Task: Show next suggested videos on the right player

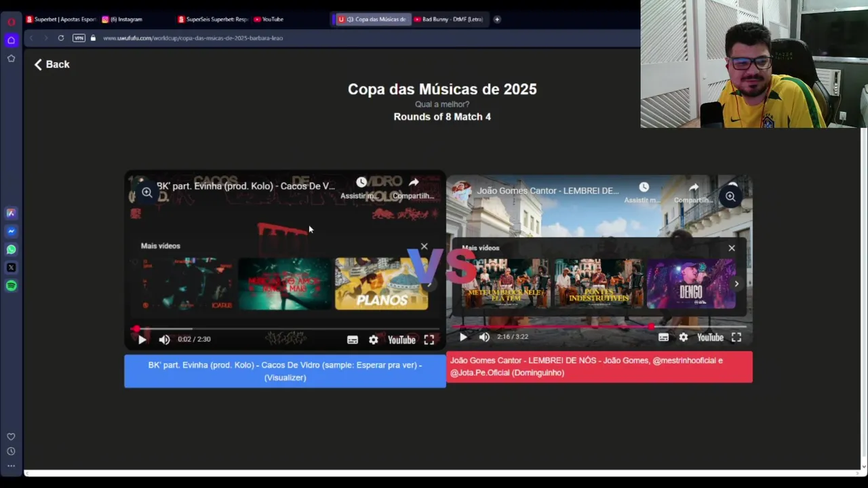Action: 736,284
